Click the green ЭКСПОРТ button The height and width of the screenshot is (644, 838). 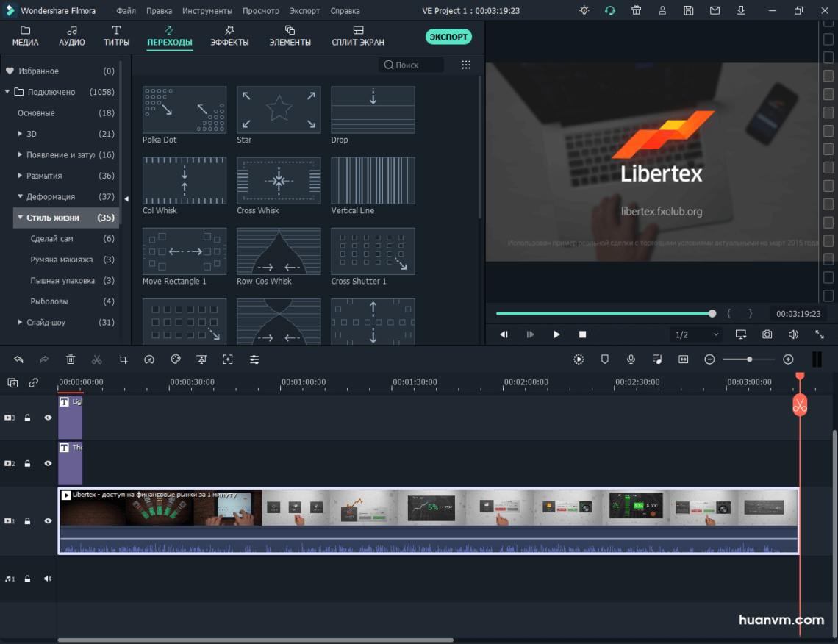448,37
